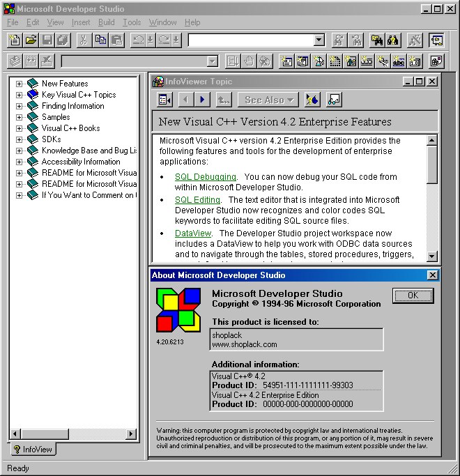460x476 pixels.
Task: Click the New Menu resource icon
Action: [302, 61]
